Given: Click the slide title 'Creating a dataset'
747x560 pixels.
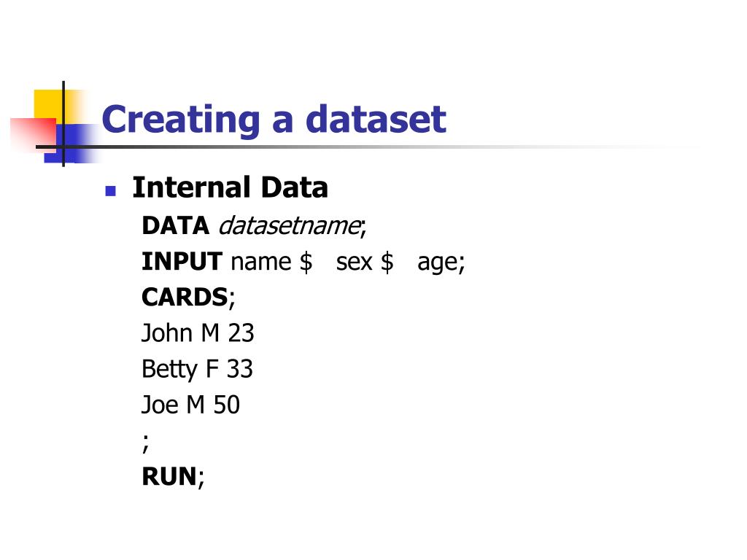Looking at the screenshot, I should [x=274, y=120].
